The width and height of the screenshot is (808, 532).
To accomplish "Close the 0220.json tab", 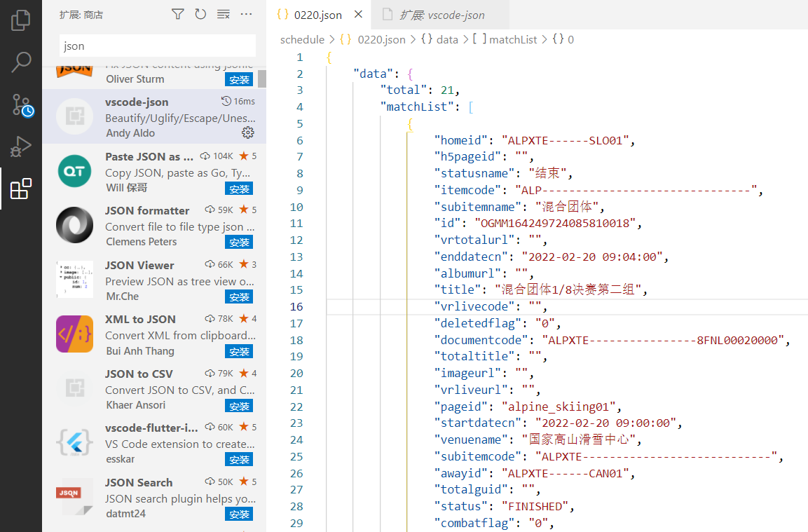I will click(x=358, y=15).
